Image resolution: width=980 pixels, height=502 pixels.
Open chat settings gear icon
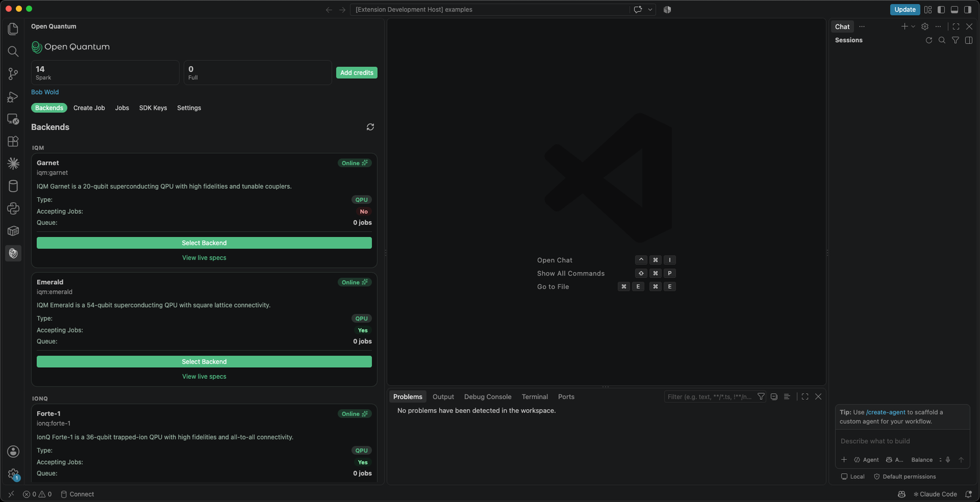pyautogui.click(x=925, y=26)
